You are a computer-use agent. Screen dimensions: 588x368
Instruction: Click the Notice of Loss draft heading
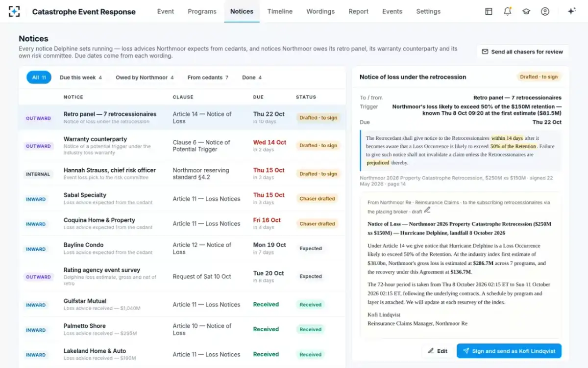(x=459, y=228)
